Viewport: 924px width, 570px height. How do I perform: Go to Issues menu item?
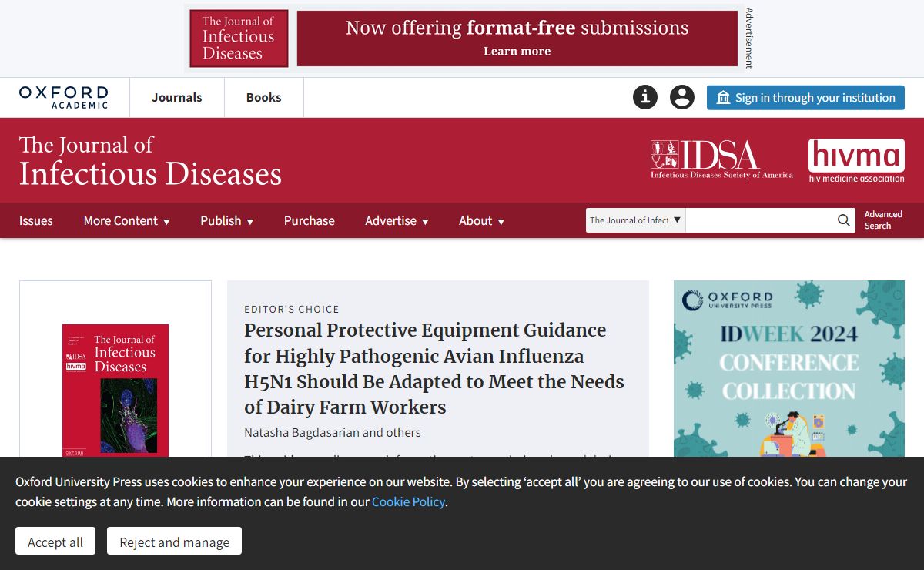tap(36, 220)
